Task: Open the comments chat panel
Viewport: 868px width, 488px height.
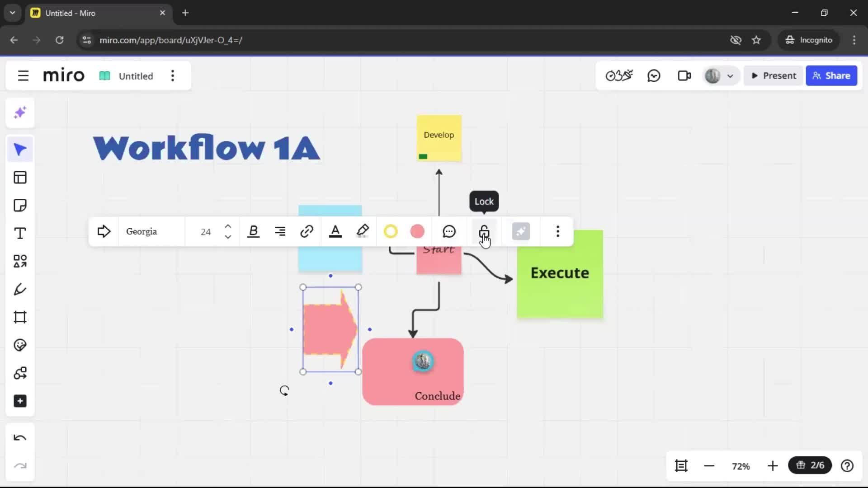Action: (x=654, y=76)
